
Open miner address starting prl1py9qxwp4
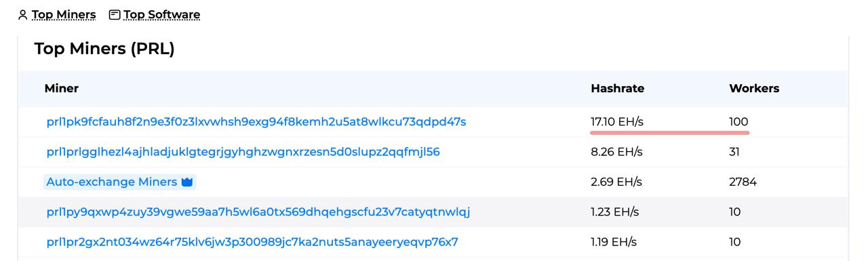pyautogui.click(x=258, y=212)
